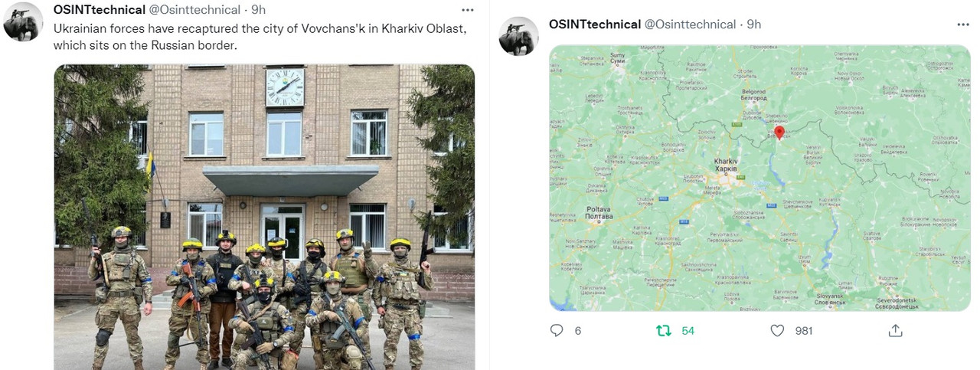980x370 pixels.
Task: Click the 54 retweets count
Action: [x=688, y=331]
